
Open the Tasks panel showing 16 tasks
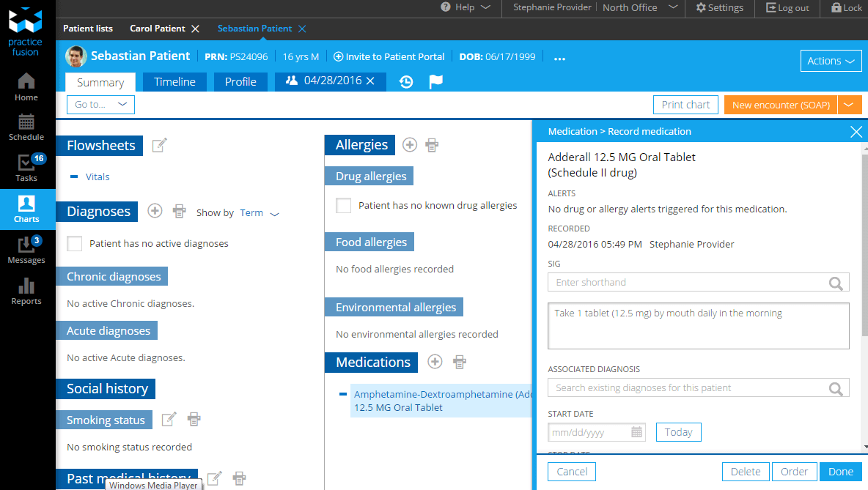coord(26,167)
